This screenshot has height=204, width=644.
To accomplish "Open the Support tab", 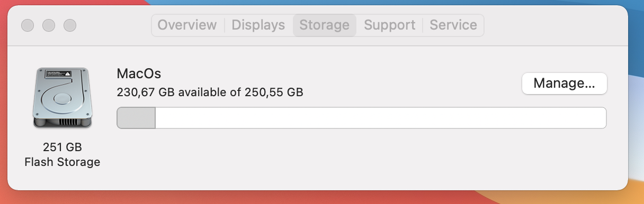I will [390, 25].
